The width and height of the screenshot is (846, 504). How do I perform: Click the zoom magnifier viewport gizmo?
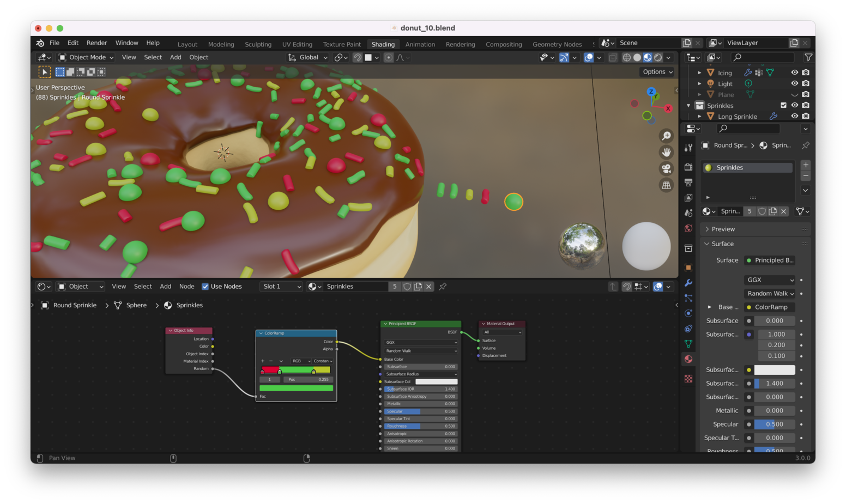[666, 136]
